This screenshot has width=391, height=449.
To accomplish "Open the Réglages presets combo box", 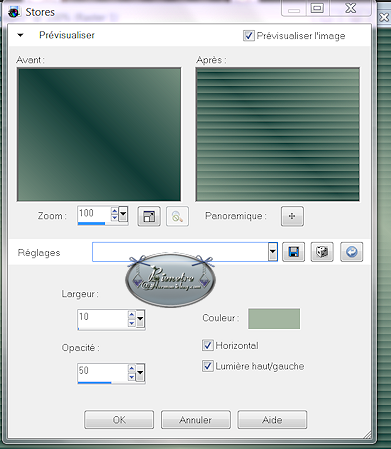I will click(185, 252).
